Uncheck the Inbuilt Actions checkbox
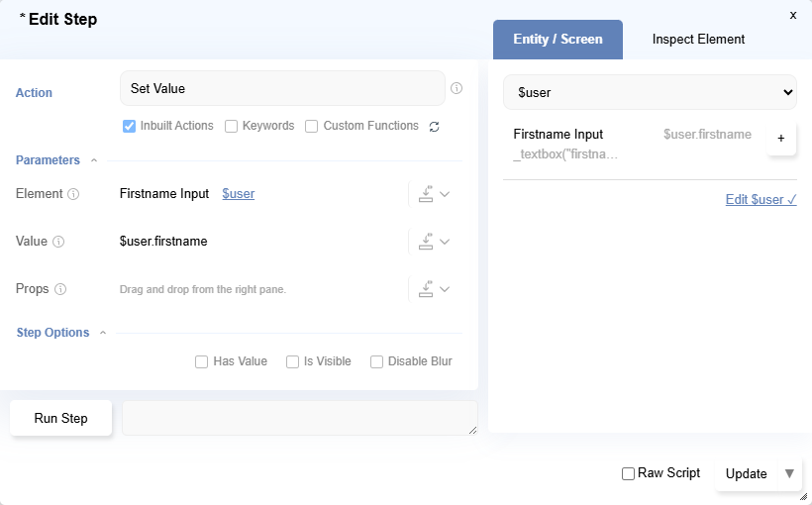812x505 pixels. (x=129, y=126)
